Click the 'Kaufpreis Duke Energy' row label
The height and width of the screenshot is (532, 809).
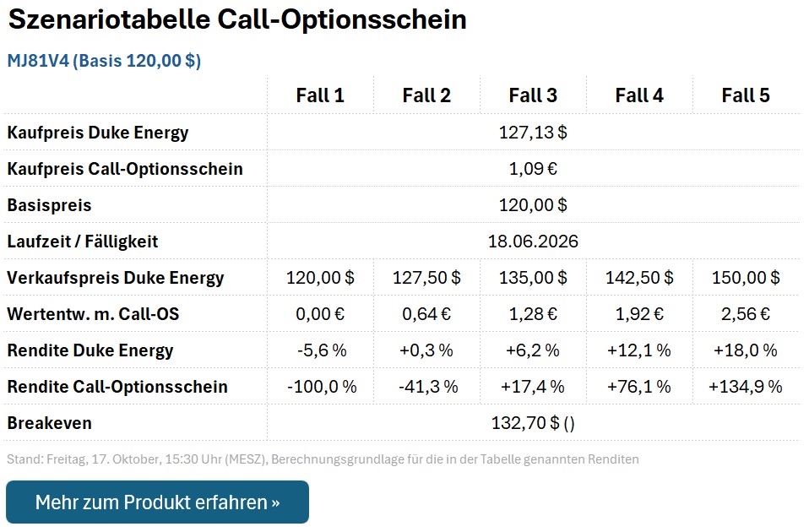tap(98, 133)
